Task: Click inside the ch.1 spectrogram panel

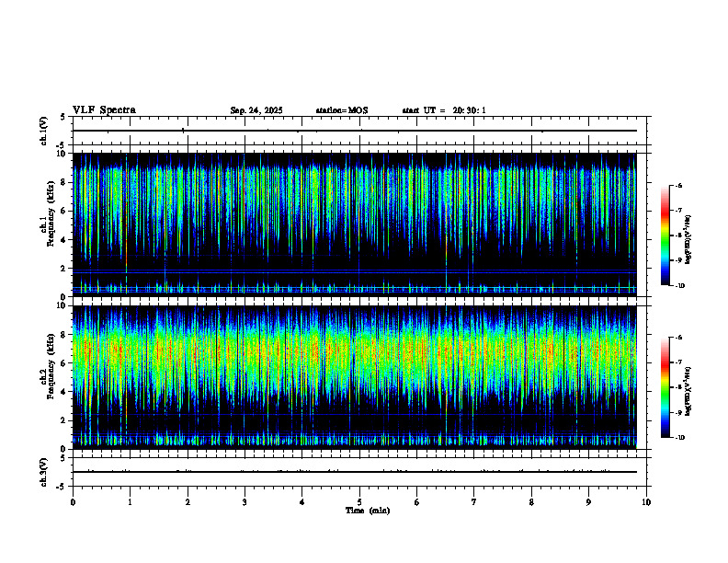Action: point(354,224)
